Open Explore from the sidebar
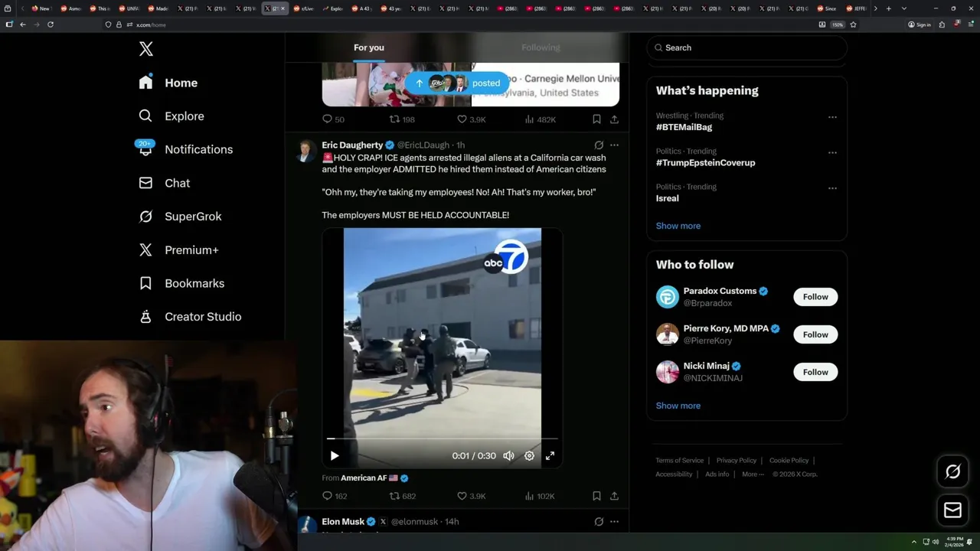Image resolution: width=980 pixels, height=551 pixels. pyautogui.click(x=171, y=116)
